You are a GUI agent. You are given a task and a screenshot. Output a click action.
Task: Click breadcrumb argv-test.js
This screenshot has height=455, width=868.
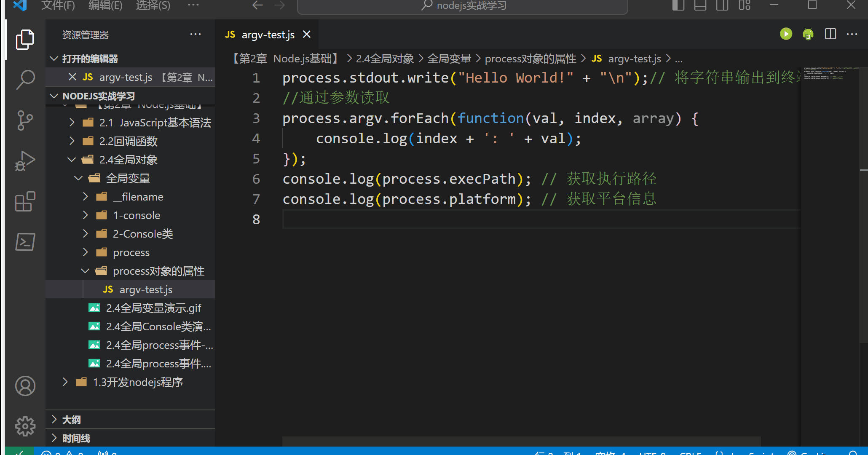point(635,59)
